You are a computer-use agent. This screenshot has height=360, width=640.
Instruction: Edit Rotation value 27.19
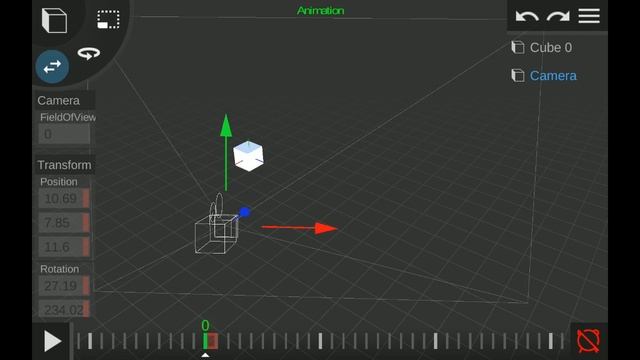point(61,286)
